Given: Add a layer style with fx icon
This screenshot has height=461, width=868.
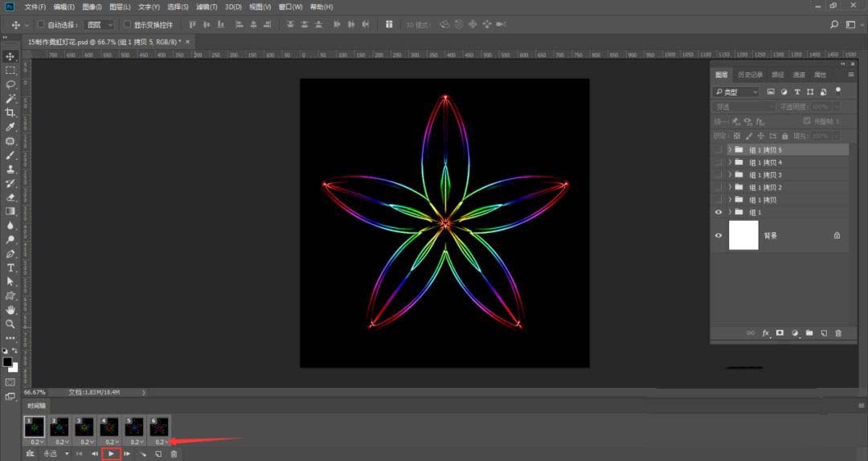Looking at the screenshot, I should coord(766,333).
